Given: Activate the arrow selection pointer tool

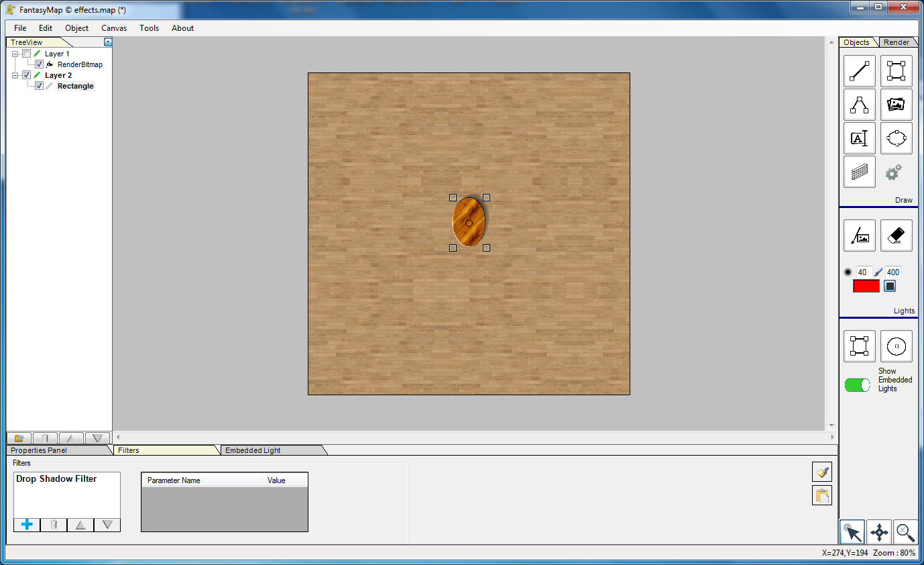Looking at the screenshot, I should click(x=852, y=533).
